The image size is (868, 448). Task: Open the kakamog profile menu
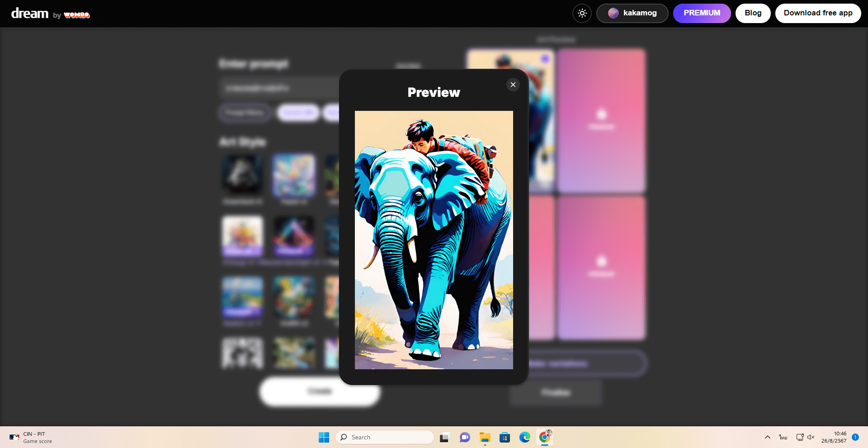pyautogui.click(x=632, y=13)
